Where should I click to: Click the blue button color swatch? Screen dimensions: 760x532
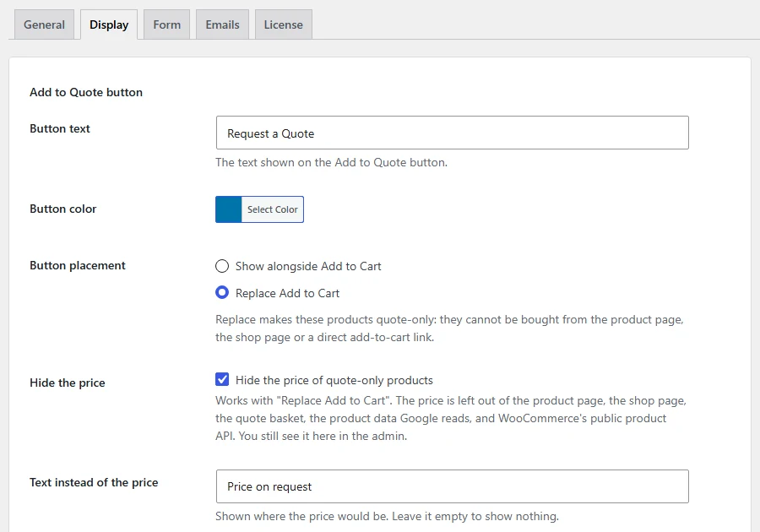(228, 209)
